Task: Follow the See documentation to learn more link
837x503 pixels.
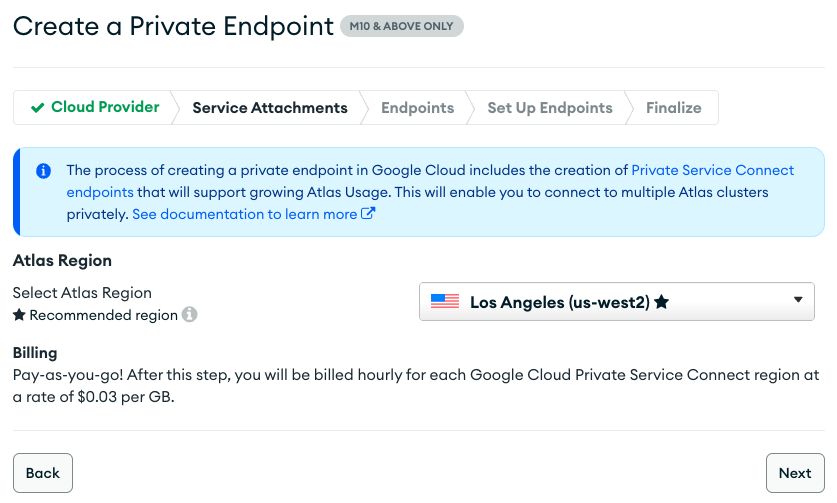Action: pos(244,214)
